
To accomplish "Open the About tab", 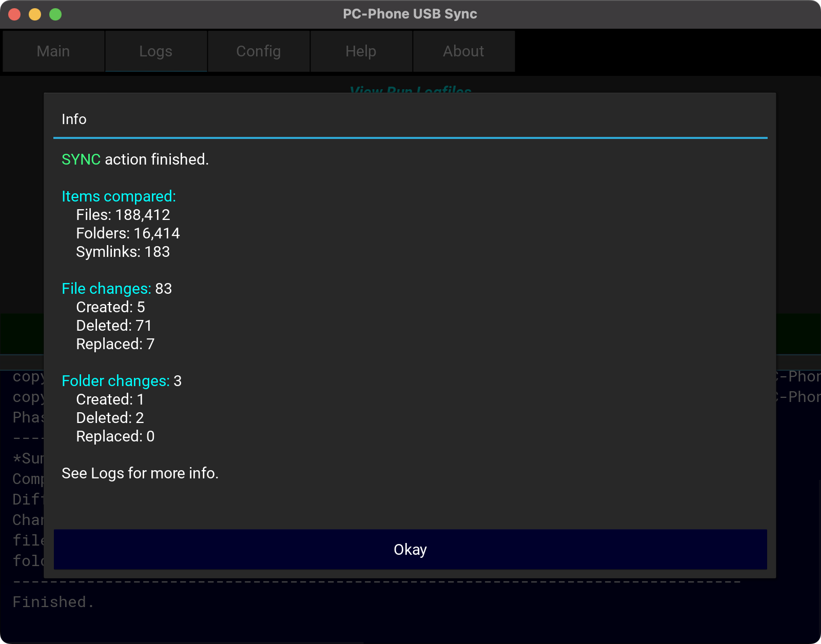I will click(464, 51).
